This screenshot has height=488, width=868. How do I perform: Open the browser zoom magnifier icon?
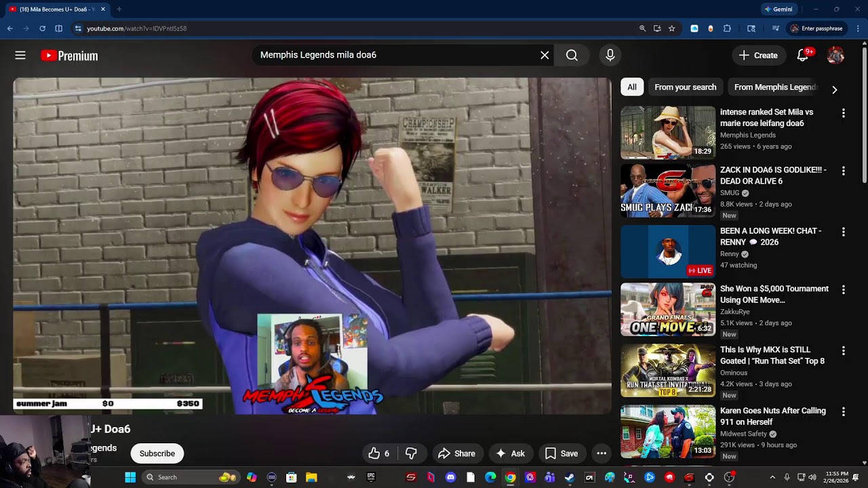[x=642, y=28]
